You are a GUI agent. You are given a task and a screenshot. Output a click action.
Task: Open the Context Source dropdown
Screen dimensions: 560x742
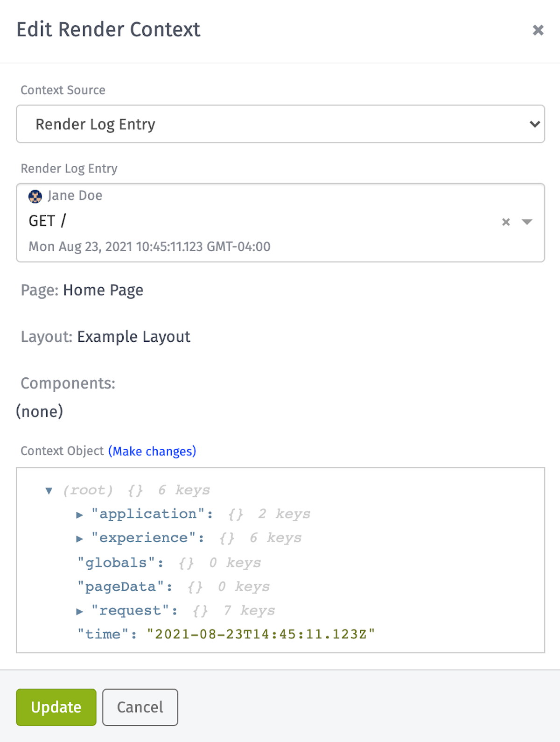click(280, 124)
